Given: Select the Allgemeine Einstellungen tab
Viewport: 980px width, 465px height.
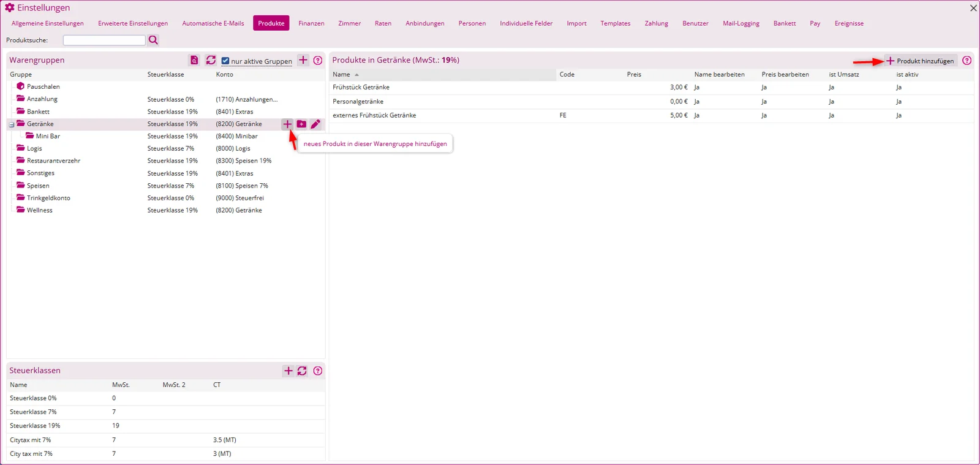Looking at the screenshot, I should pos(48,23).
